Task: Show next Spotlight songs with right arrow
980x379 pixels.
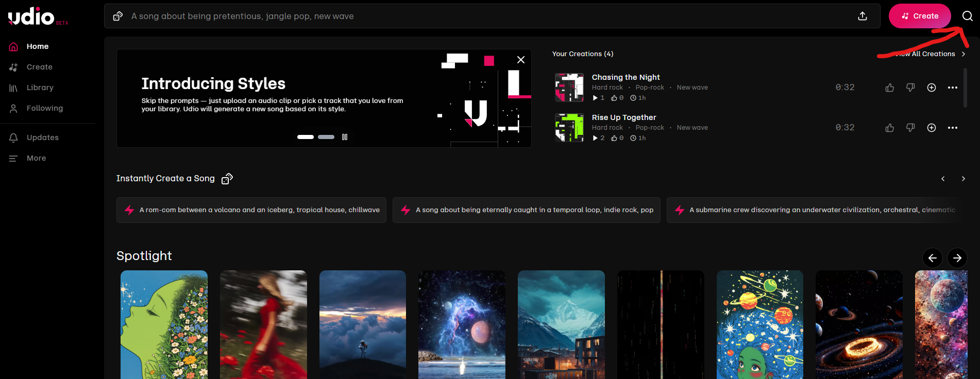Action: [x=957, y=258]
